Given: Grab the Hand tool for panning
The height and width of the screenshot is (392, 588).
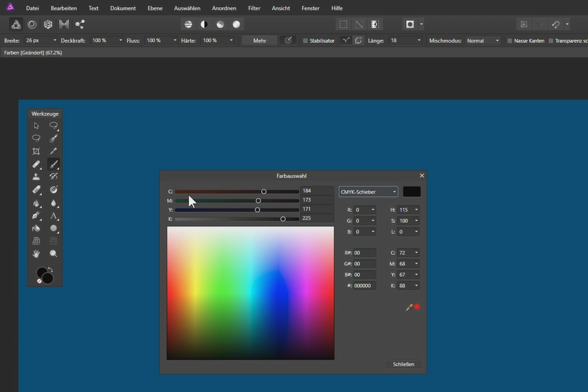Looking at the screenshot, I should [36, 253].
